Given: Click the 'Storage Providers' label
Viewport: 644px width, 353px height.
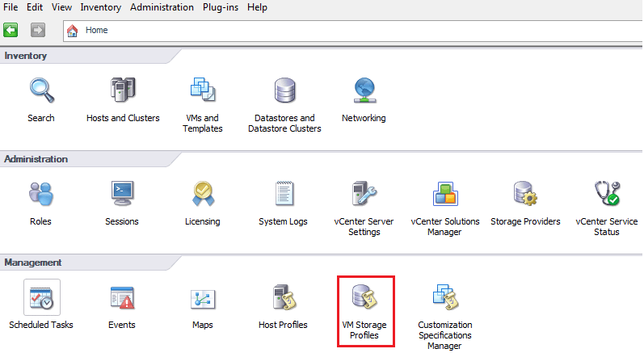Looking at the screenshot, I should click(525, 221).
